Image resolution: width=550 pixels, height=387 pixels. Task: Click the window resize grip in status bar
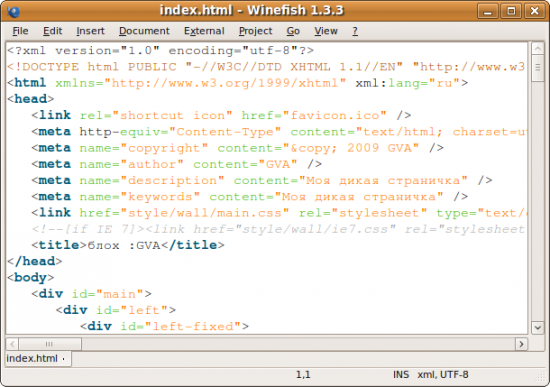click(541, 378)
